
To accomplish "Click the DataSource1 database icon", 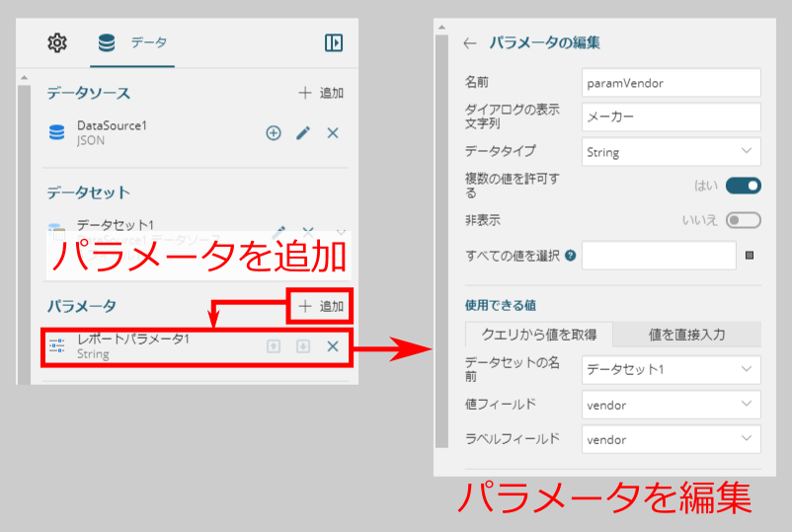I will [x=56, y=132].
